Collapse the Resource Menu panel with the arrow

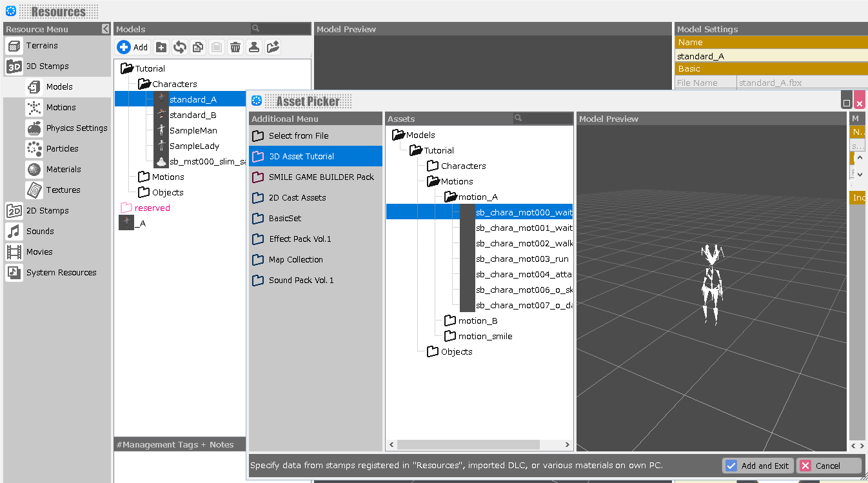106,29
